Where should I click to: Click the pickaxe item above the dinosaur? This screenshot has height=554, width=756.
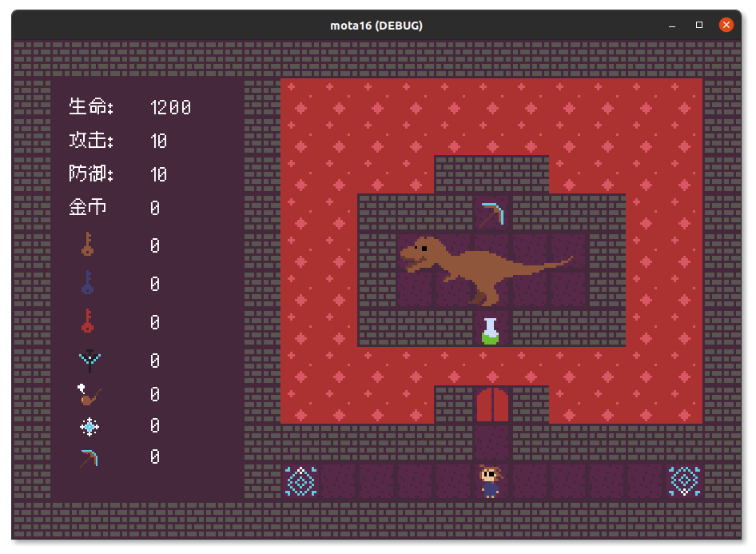click(x=491, y=214)
